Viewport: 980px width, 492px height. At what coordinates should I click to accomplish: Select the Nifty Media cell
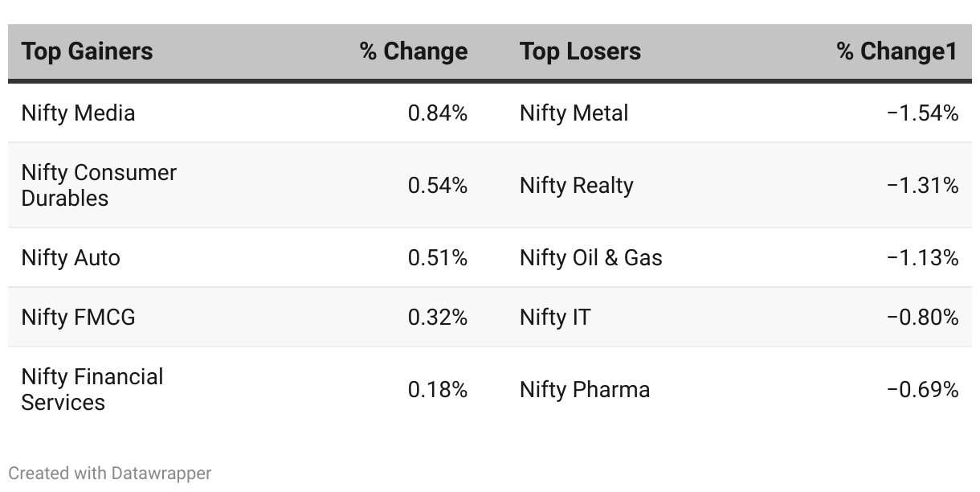(78, 113)
